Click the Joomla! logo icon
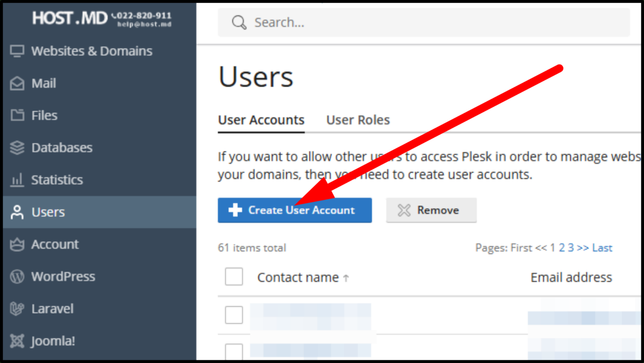Viewport: 644px width, 363px height. click(x=17, y=341)
